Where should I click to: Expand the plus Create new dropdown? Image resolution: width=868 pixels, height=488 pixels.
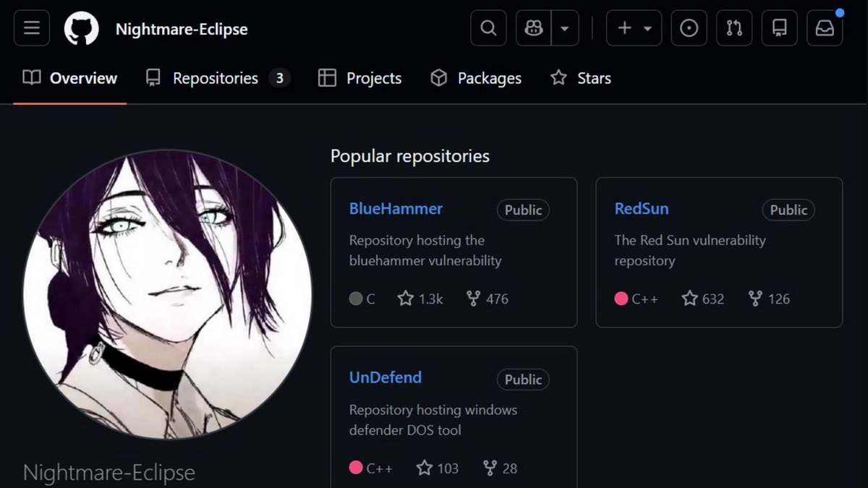click(634, 28)
